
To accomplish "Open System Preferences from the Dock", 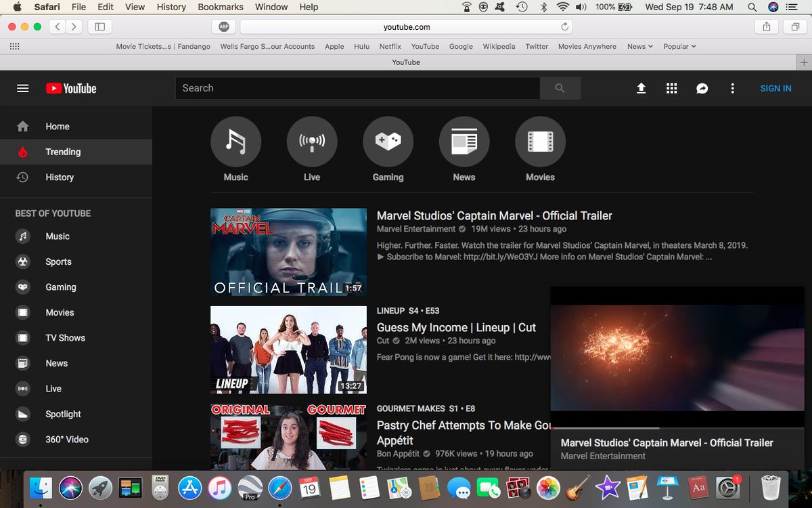I will click(728, 488).
